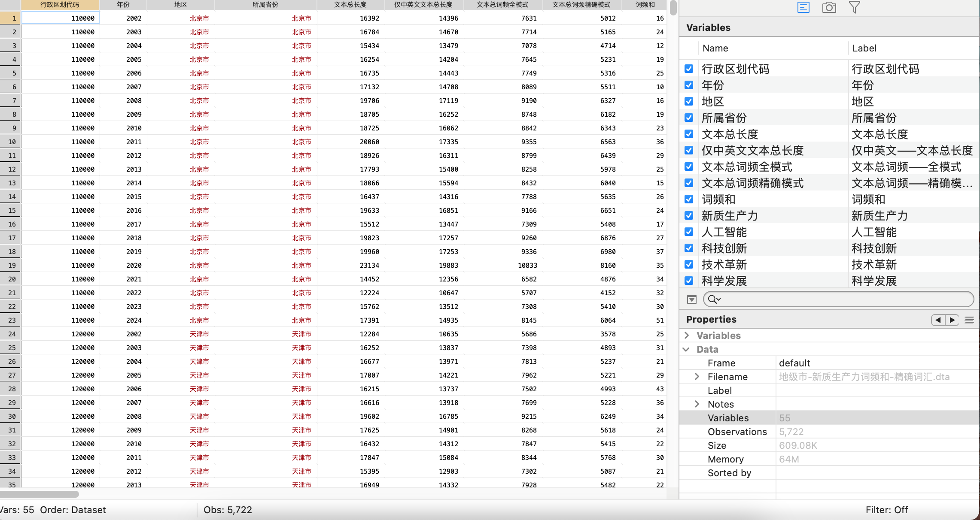Viewport: 980px width, 520px height.
Task: Select row number 10 header
Action: (11, 142)
